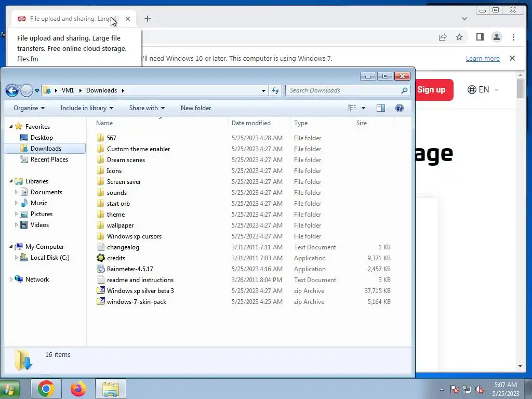Toggle the preview pane icon
This screenshot has width=532, height=399.
point(381,108)
